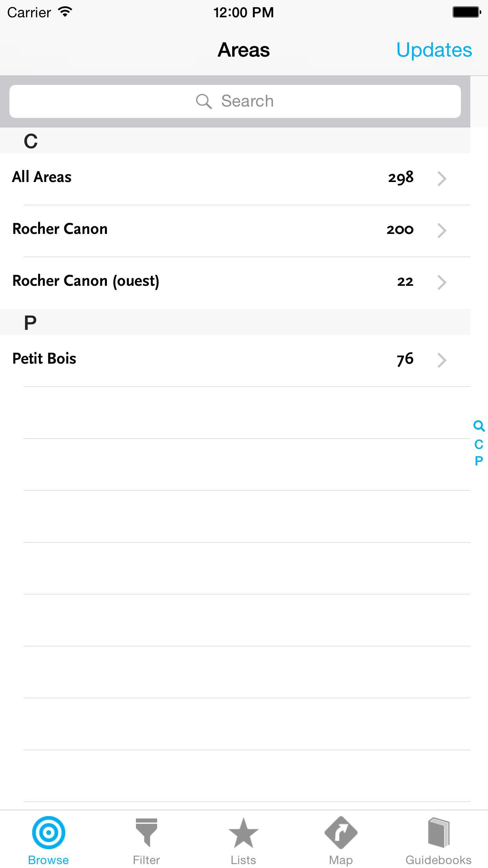Tap the search magnifying glass icon
This screenshot has width=488, height=868.
204,101
